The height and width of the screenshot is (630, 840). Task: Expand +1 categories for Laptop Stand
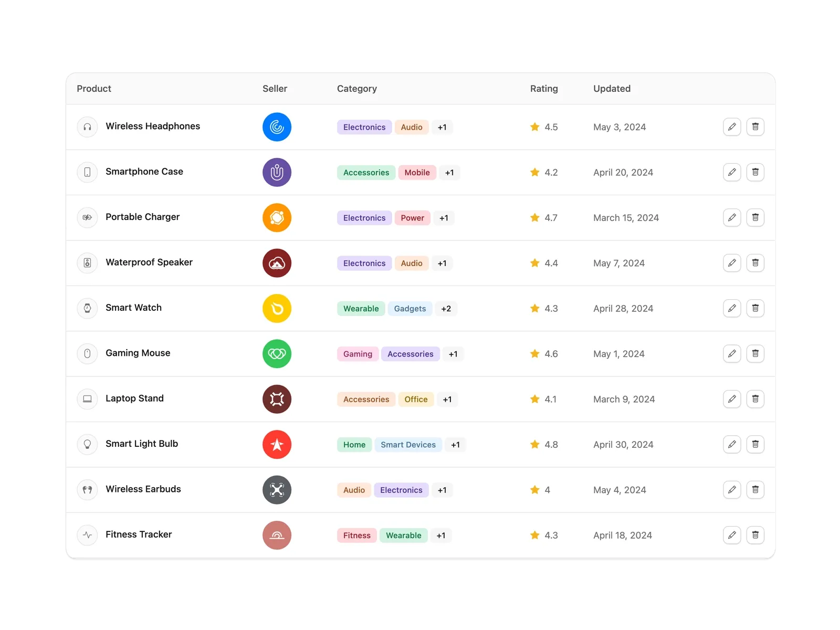click(x=447, y=400)
